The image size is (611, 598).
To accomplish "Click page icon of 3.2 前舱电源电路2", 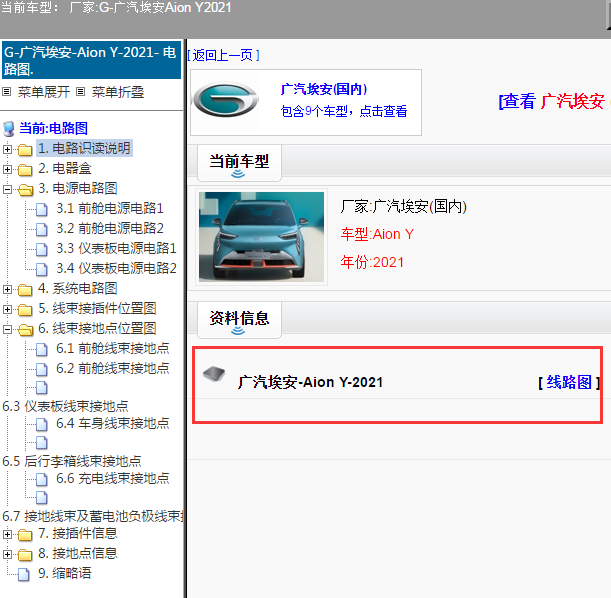I will 42,229.
